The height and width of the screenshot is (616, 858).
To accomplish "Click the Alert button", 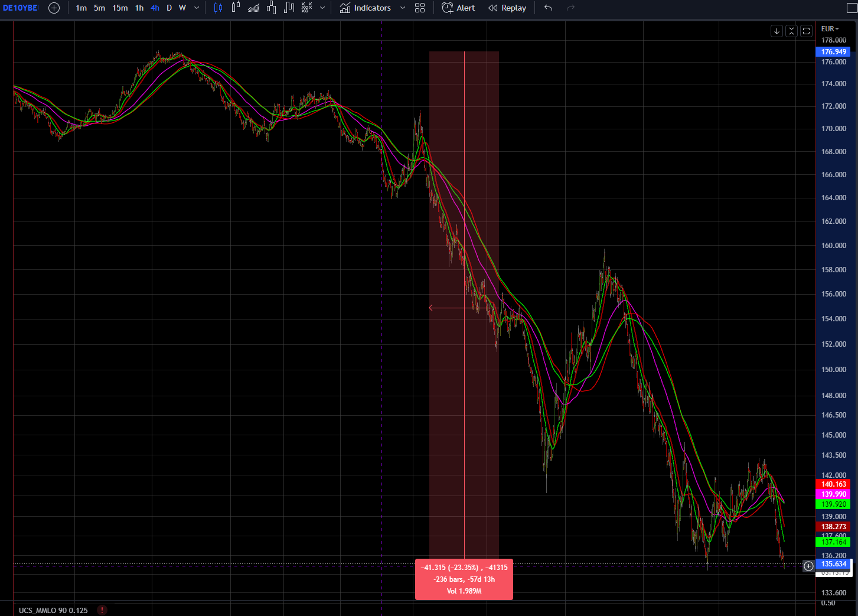I will (458, 8).
